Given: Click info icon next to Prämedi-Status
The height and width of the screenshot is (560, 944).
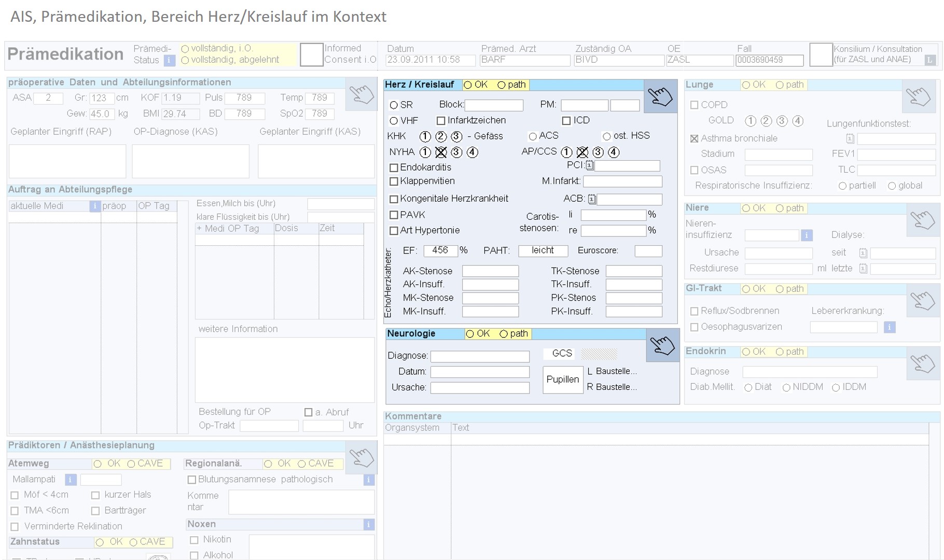Looking at the screenshot, I should pyautogui.click(x=169, y=60).
